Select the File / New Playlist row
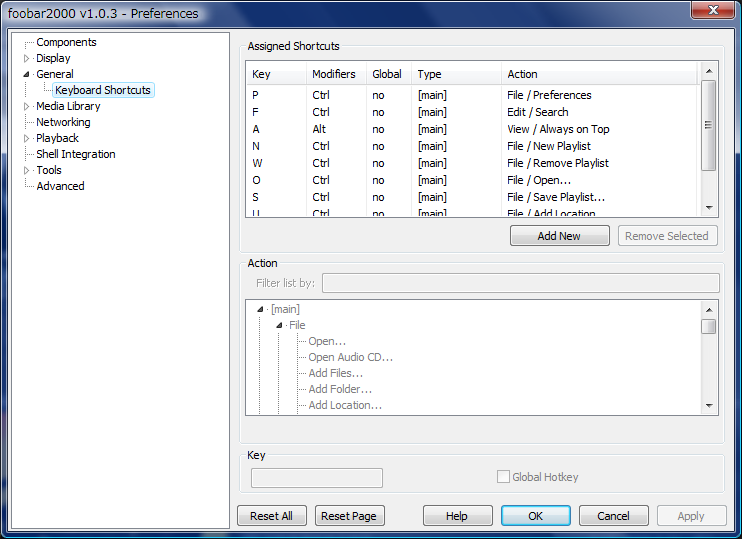742x539 pixels. (472, 147)
